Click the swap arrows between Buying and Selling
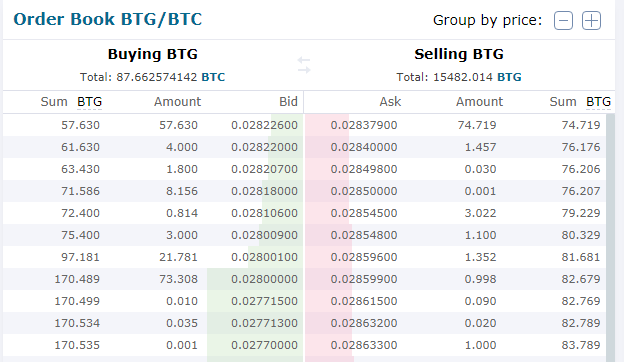Image resolution: width=624 pixels, height=362 pixels. [304, 65]
